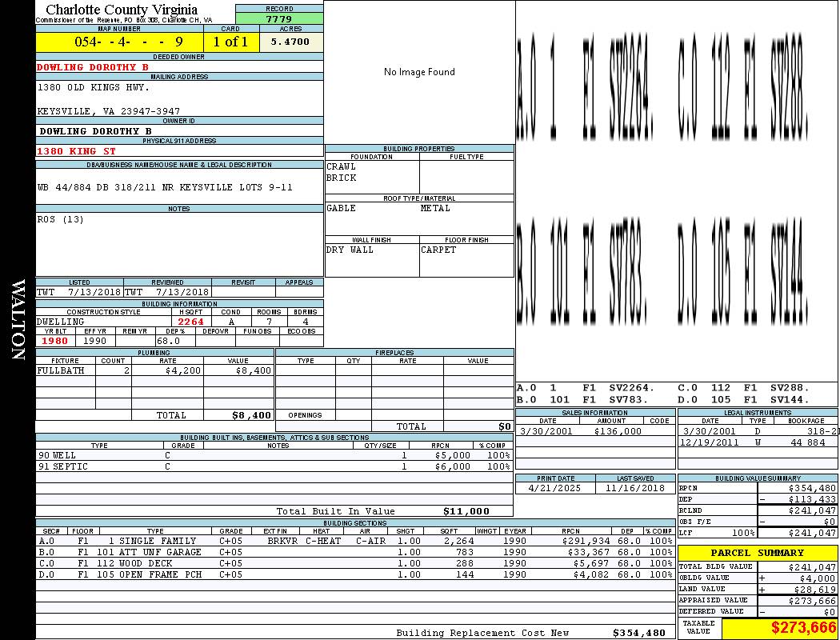
Task: Select map number 054- -4- - - 9
Action: [x=129, y=42]
